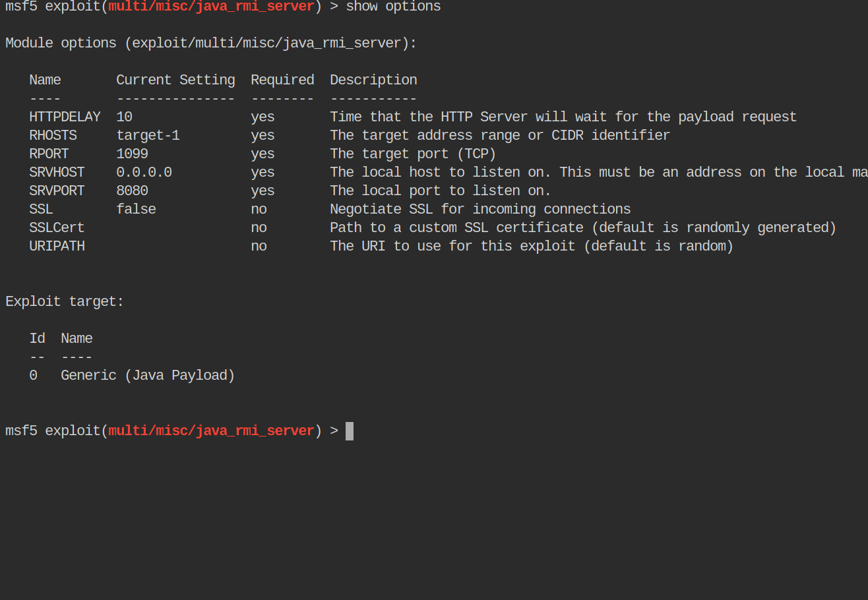The width and height of the screenshot is (868, 600).
Task: Click the 'Module options' heading line
Action: pos(211,44)
